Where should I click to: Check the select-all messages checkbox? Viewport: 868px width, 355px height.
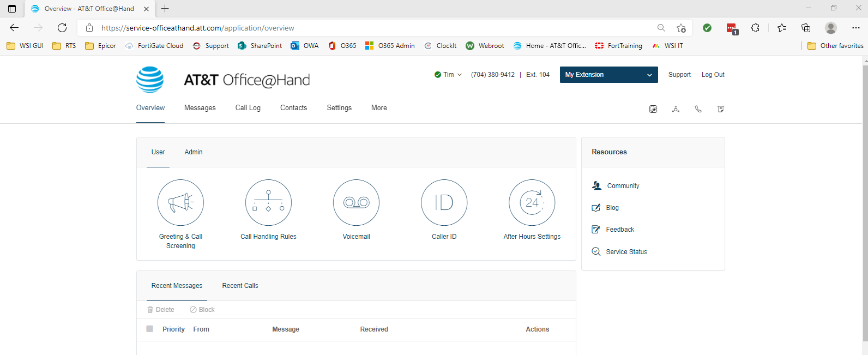[150, 329]
